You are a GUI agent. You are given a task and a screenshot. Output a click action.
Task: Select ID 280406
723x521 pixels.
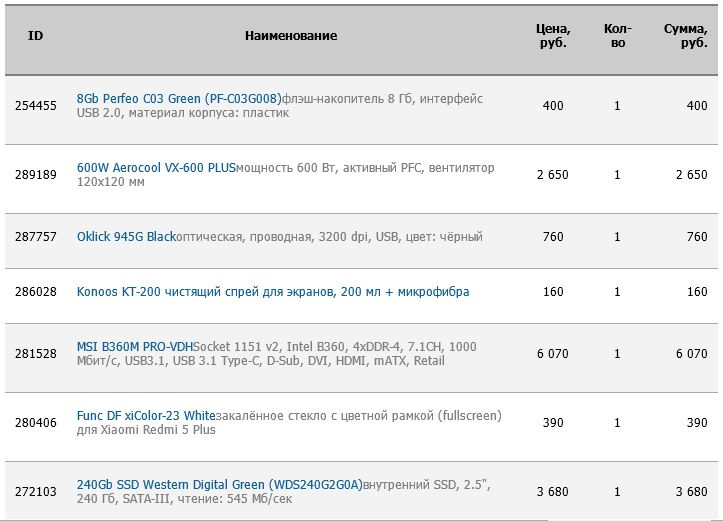(36, 423)
